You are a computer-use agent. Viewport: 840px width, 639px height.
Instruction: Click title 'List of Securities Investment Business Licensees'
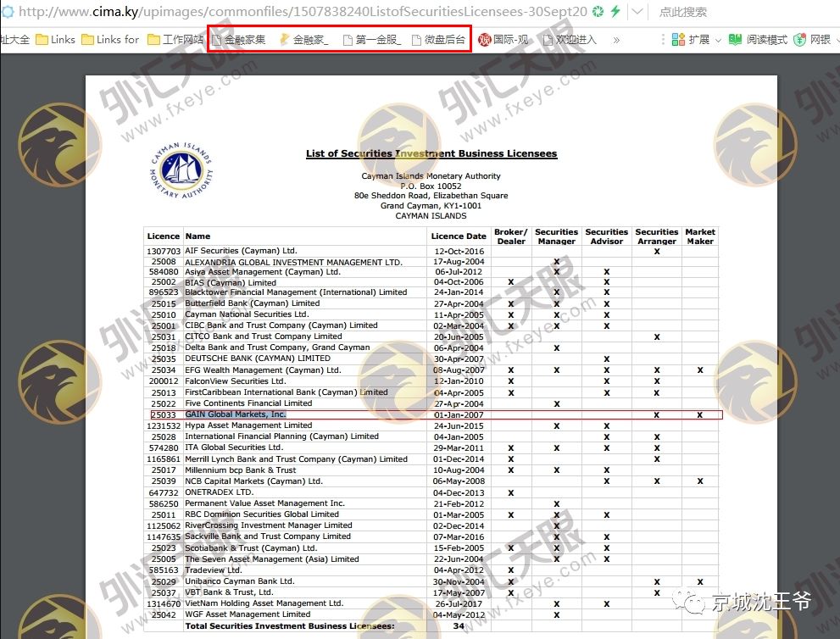(431, 153)
